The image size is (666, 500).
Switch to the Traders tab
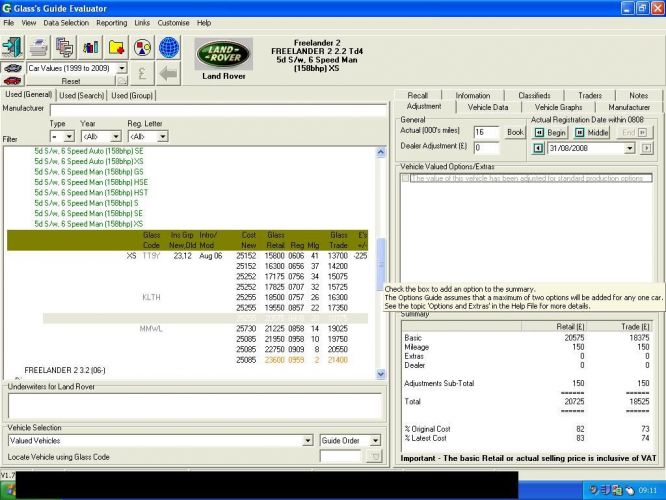point(590,96)
